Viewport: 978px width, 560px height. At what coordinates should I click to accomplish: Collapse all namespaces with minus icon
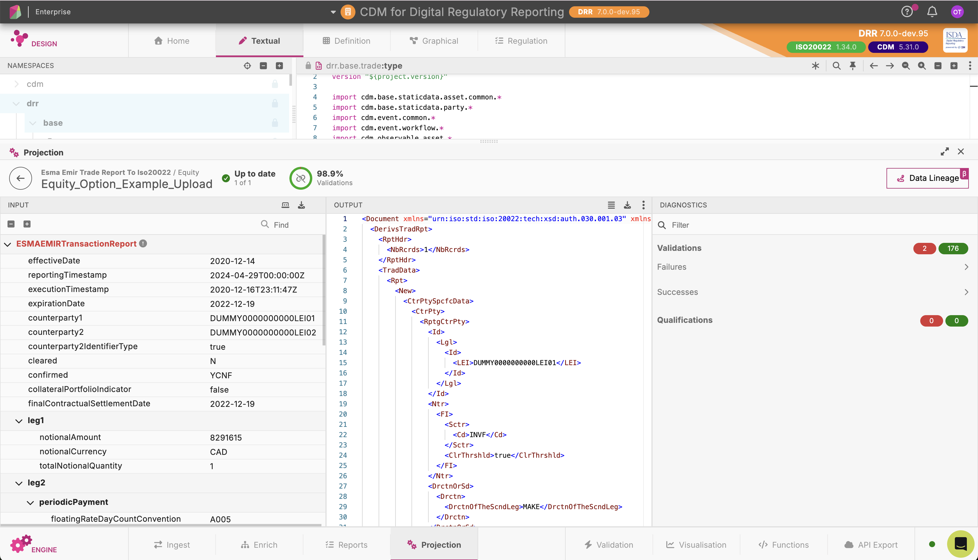point(263,66)
